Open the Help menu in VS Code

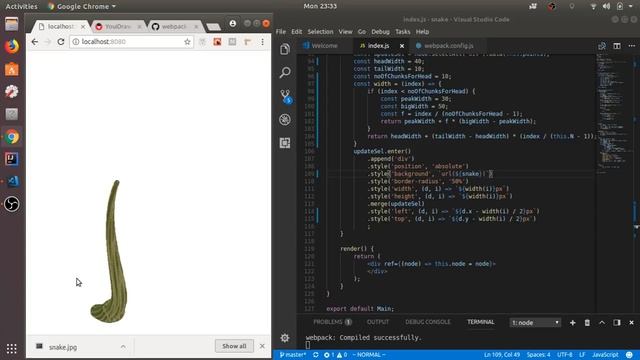(x=422, y=31)
